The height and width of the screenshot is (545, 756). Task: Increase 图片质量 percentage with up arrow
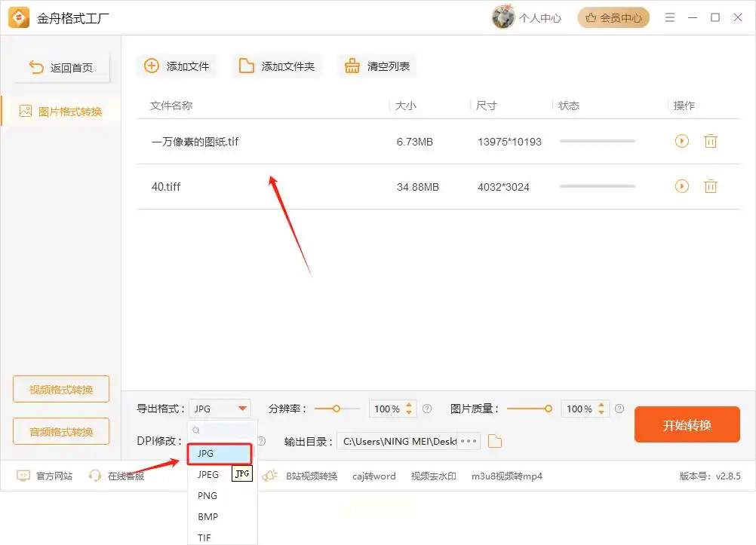coord(601,405)
